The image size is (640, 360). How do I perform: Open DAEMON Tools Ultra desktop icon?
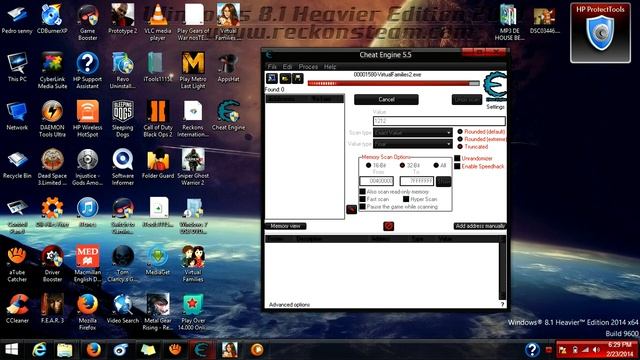[x=52, y=119]
